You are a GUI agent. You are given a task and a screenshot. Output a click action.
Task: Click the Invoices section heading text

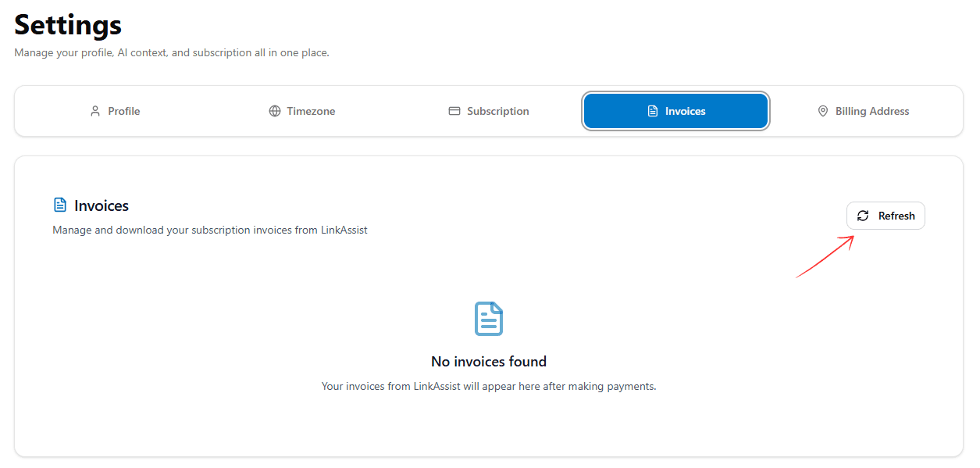101,205
